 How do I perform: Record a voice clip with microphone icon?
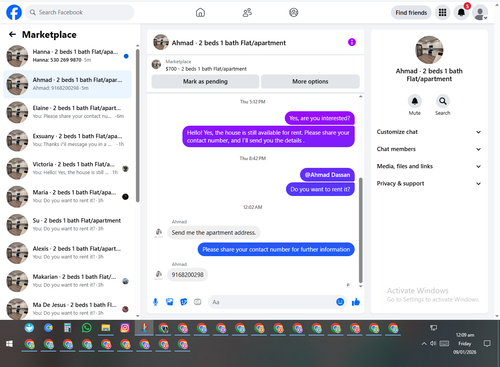[155, 302]
